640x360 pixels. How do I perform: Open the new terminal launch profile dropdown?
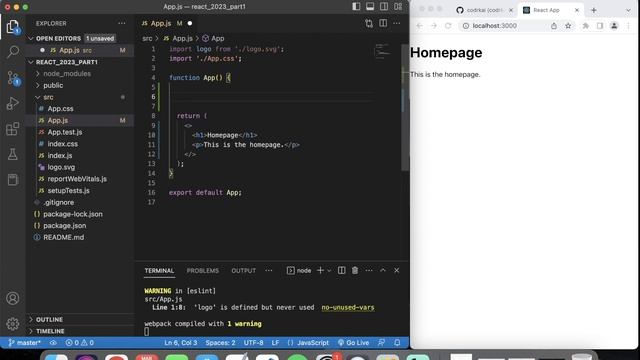329,270
